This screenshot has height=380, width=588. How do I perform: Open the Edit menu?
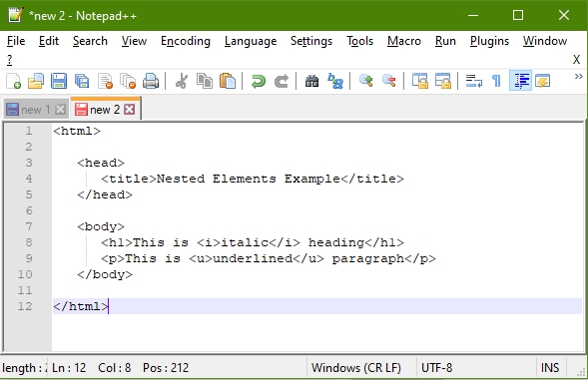click(x=49, y=41)
